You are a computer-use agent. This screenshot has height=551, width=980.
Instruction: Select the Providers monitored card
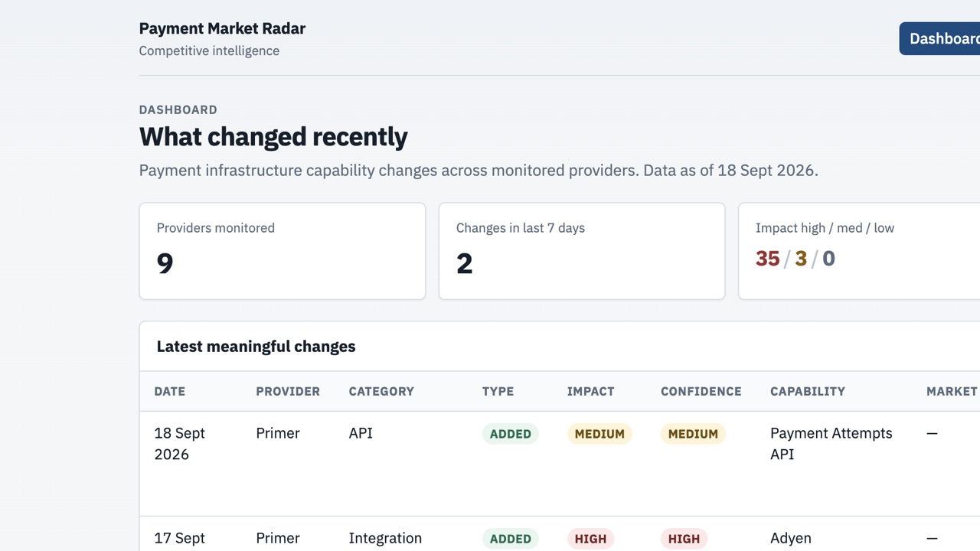[x=283, y=251]
